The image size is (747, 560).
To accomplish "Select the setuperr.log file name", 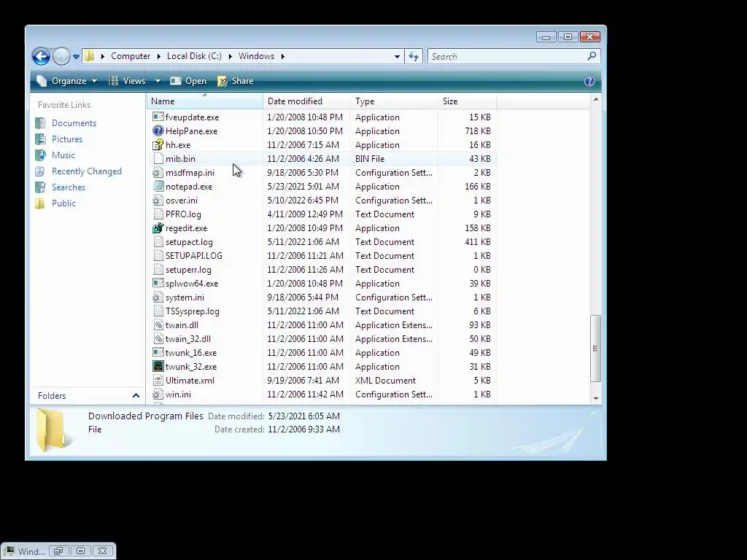I will (x=188, y=270).
